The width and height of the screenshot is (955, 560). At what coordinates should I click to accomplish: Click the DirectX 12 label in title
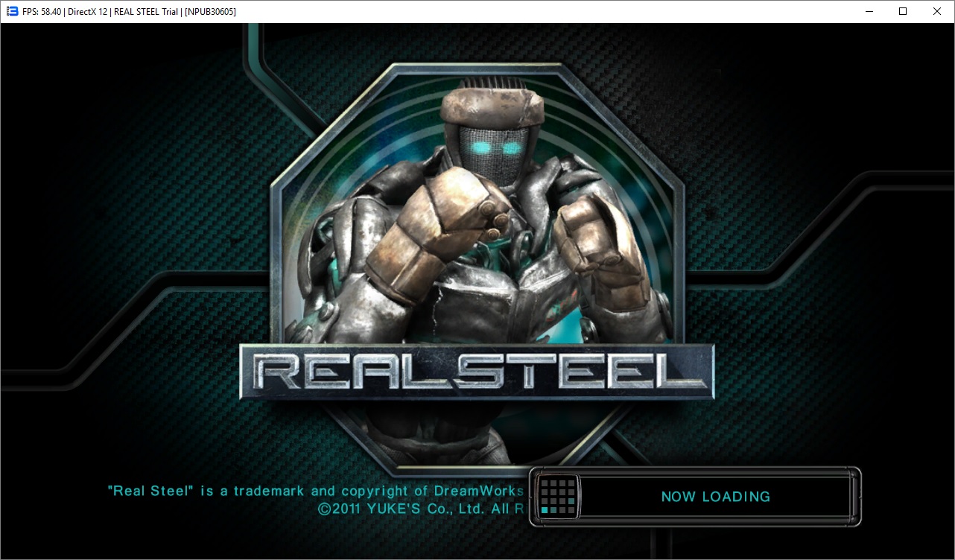pyautogui.click(x=95, y=12)
